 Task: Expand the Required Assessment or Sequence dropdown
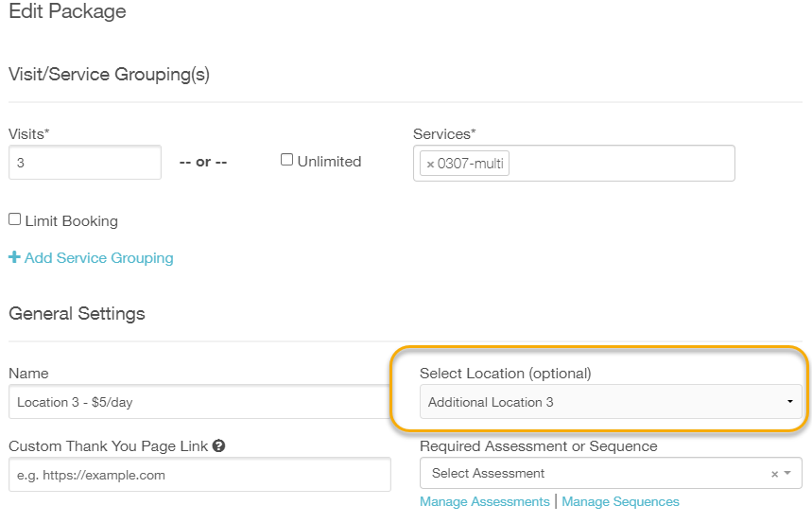pos(596,473)
